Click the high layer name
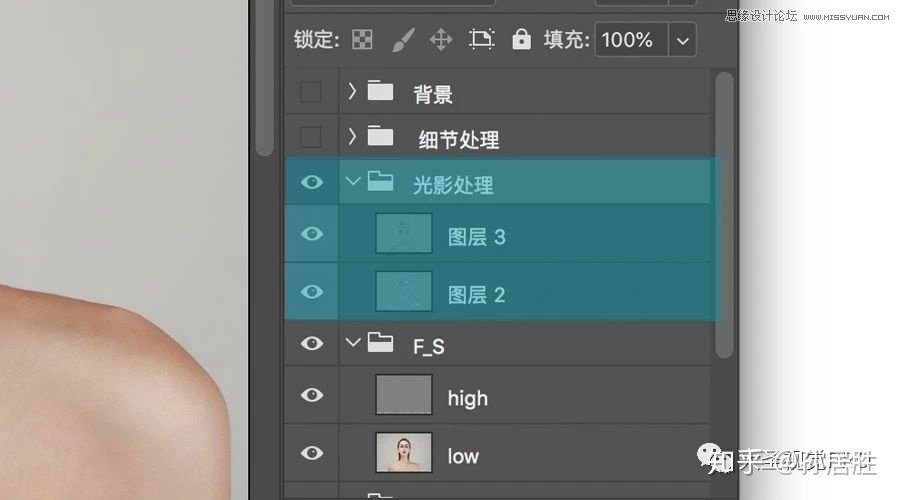Viewport: 900px width, 500px height. (468, 398)
